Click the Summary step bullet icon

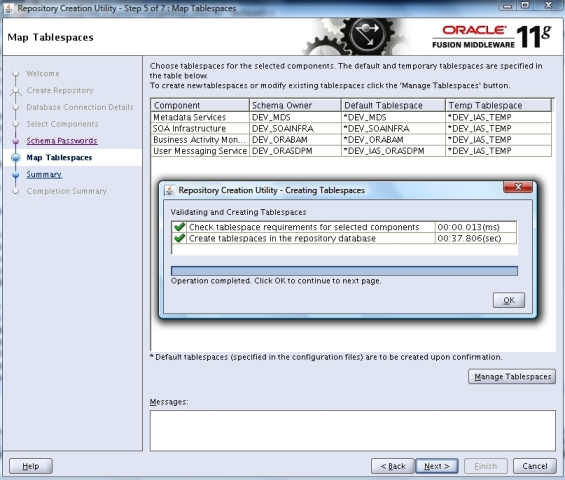coord(15,175)
